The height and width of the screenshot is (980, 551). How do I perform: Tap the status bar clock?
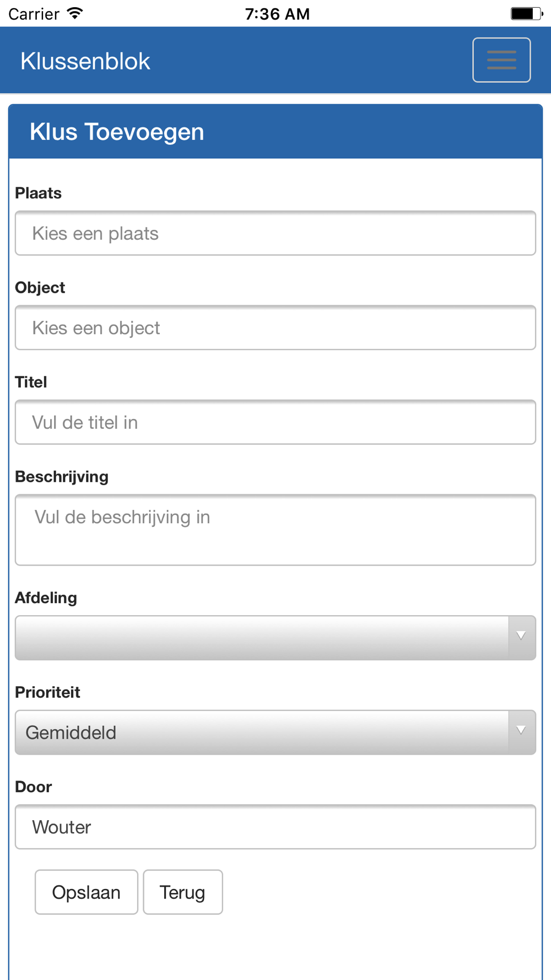(277, 14)
